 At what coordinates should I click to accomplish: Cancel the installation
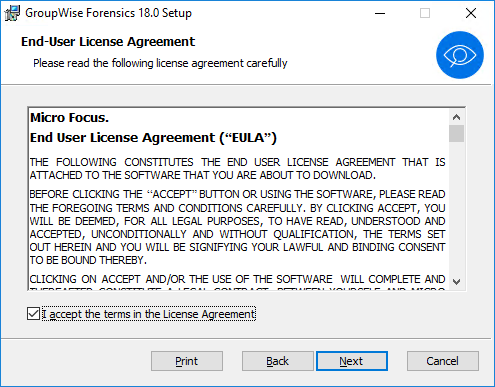[x=443, y=361]
